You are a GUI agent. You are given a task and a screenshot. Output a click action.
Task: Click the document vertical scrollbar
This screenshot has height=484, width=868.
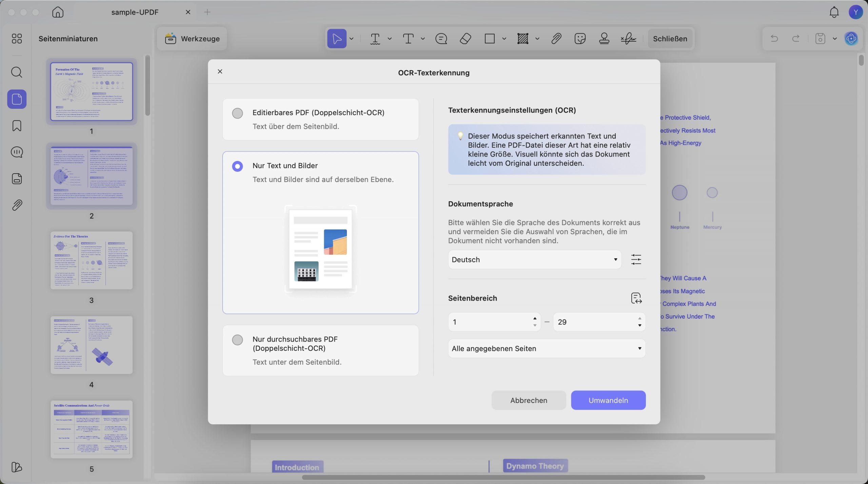[861, 60]
